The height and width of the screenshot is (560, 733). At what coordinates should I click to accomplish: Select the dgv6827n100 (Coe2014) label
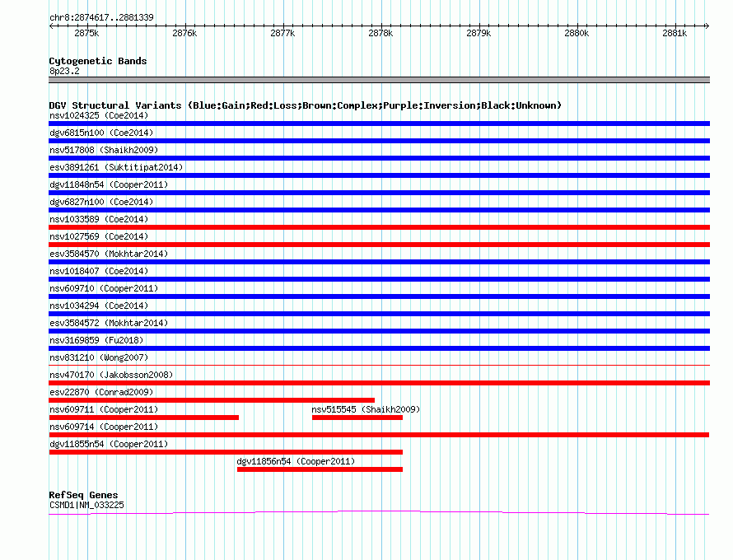101,202
